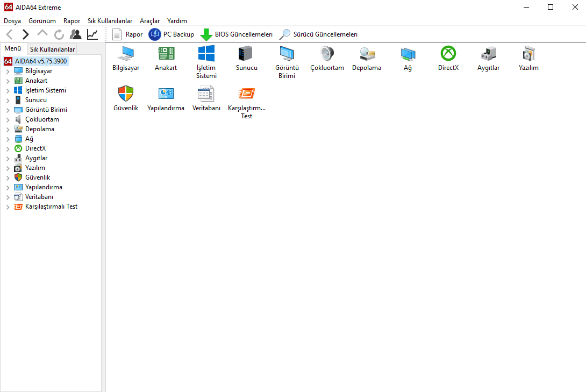Open the Sık Kullanılanlar menu in menu bar
The height and width of the screenshot is (392, 586).
(110, 21)
